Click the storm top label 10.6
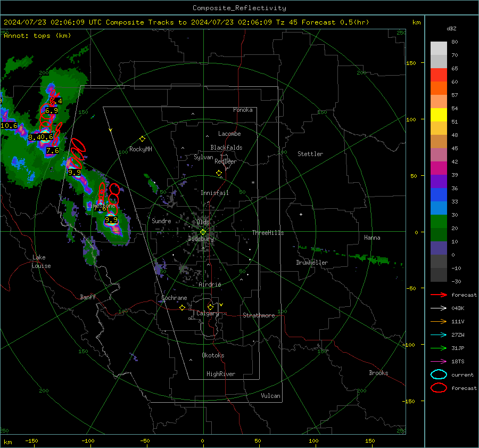 click(9, 125)
